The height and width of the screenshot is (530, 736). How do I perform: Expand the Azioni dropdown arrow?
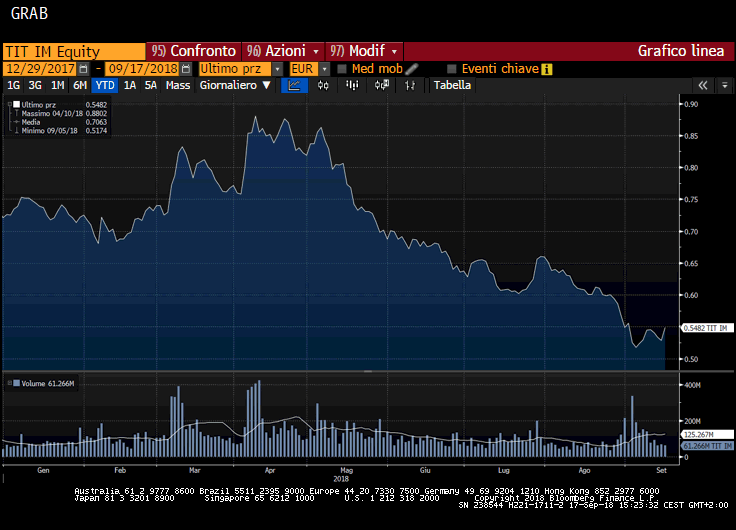[x=316, y=51]
